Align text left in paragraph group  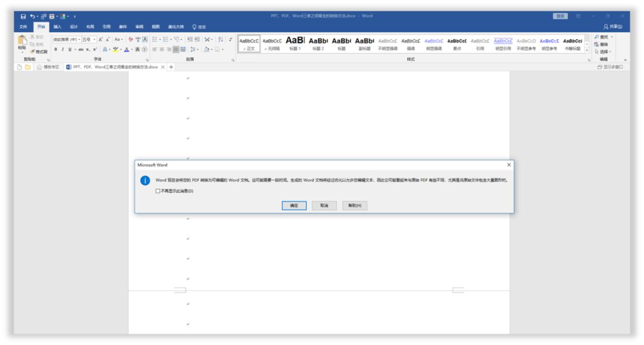155,50
